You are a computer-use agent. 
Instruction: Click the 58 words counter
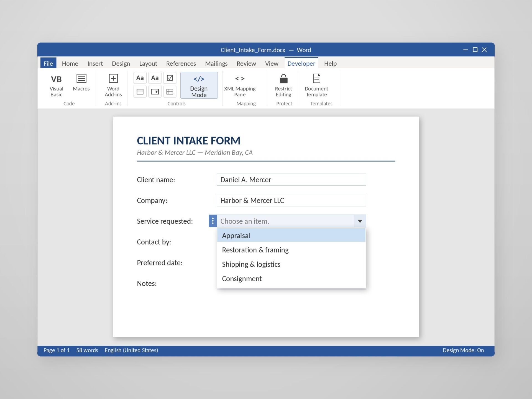[x=87, y=350]
